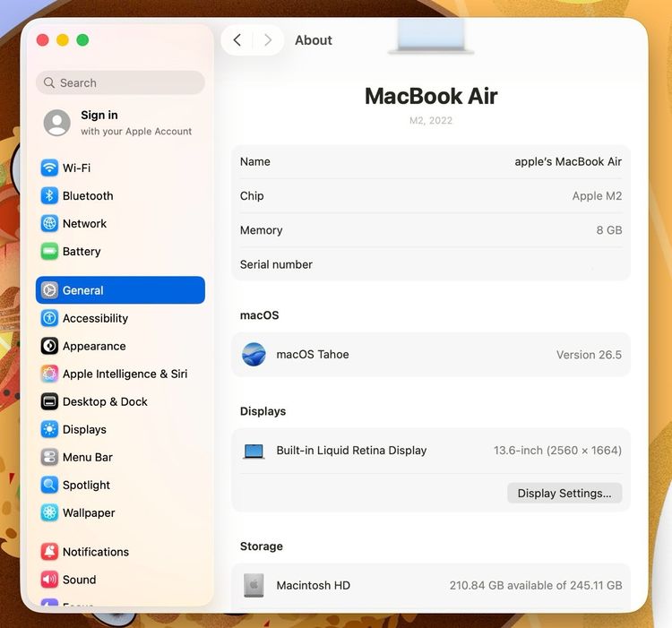The width and height of the screenshot is (672, 628).
Task: Click the Desktop & Dock icon
Action: click(x=49, y=402)
